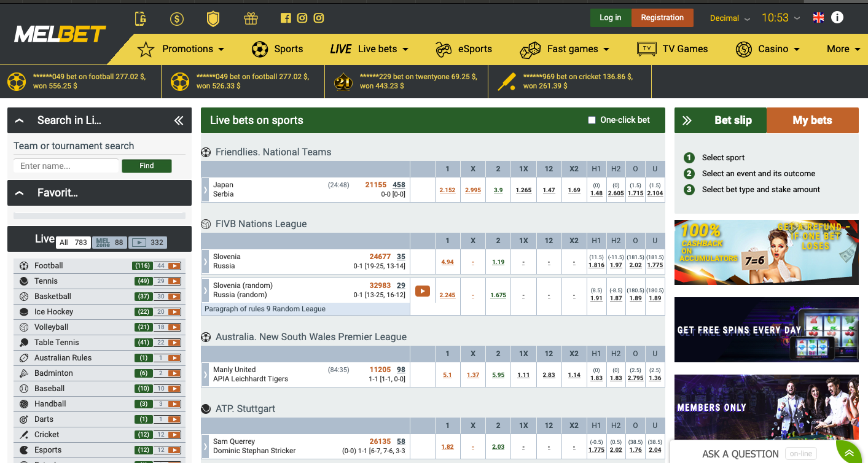The image size is (868, 463).
Task: Collapse the Search in Live panel
Action: (20, 121)
